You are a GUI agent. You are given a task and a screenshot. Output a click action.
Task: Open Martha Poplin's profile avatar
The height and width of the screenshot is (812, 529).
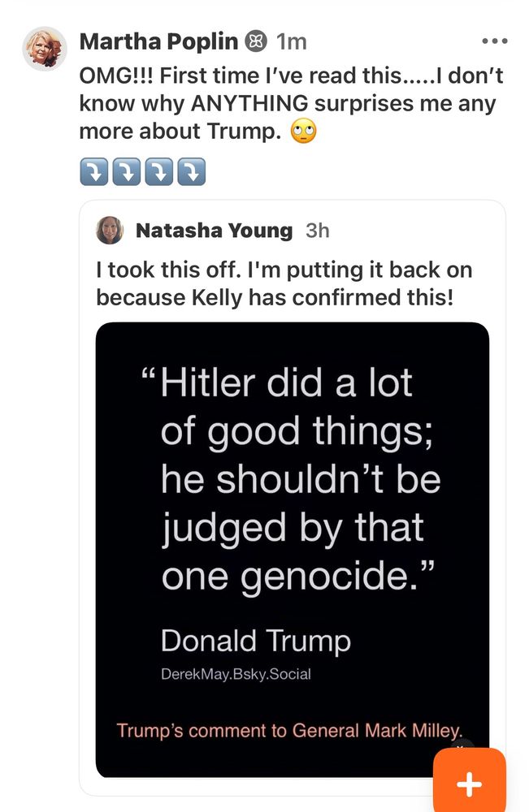(44, 49)
